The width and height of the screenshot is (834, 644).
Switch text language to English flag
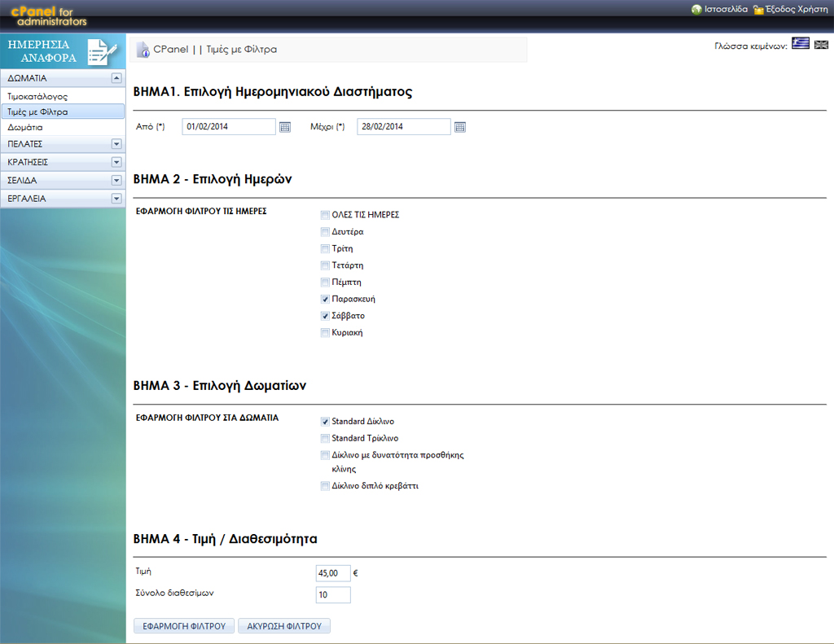pyautogui.click(x=821, y=44)
